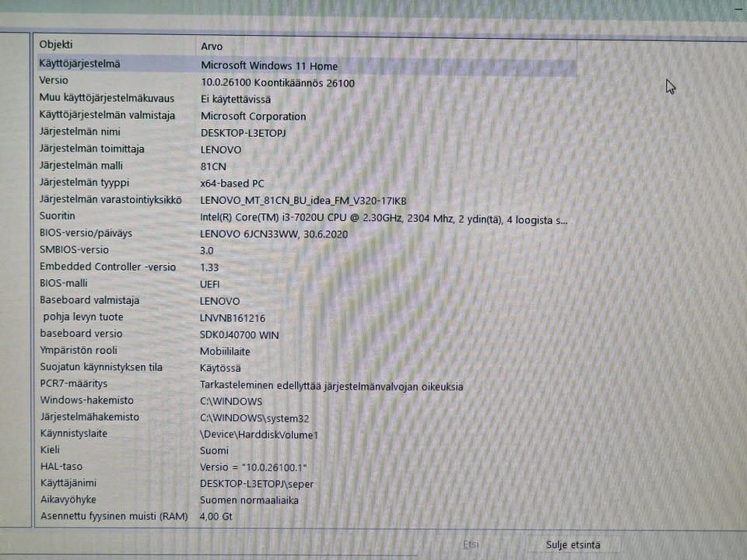The height and width of the screenshot is (560, 747).
Task: Click the Mobiililaite value
Action: tap(225, 352)
